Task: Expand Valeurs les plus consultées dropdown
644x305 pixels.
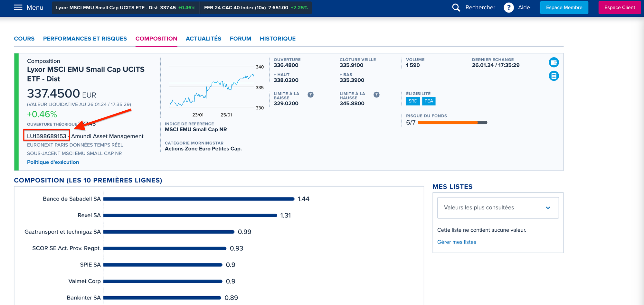Action: pyautogui.click(x=498, y=208)
